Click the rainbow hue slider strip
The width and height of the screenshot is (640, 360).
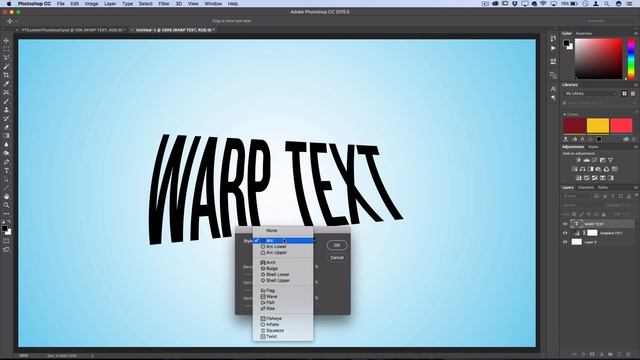pos(631,58)
